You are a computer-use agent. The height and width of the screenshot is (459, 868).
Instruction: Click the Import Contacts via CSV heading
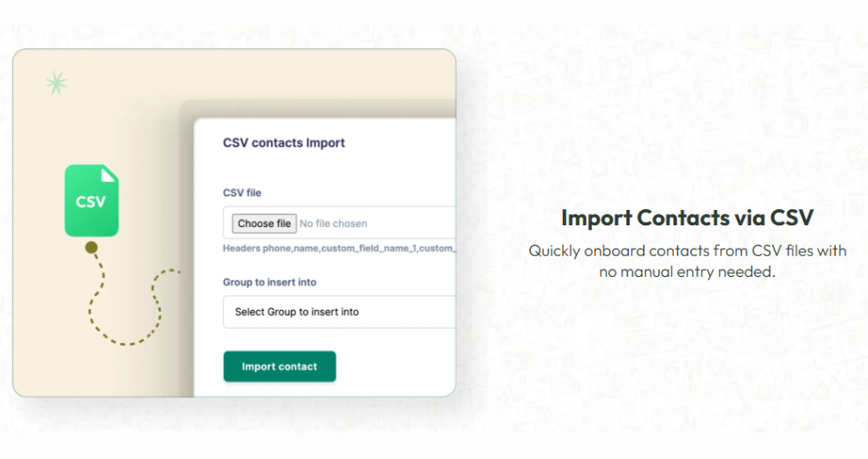pyautogui.click(x=687, y=218)
